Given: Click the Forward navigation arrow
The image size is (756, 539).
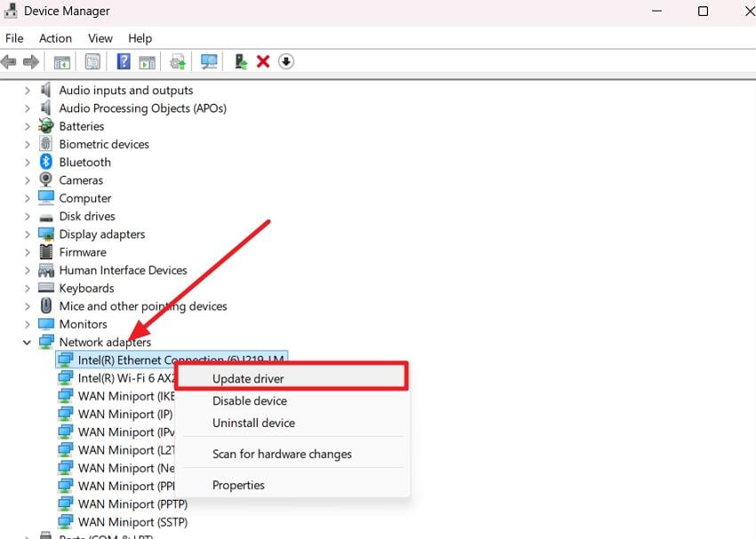Looking at the screenshot, I should coord(32,60).
